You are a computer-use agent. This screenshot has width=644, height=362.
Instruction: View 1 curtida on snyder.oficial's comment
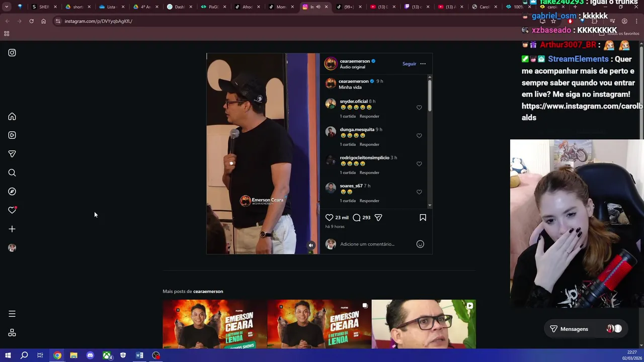tap(348, 116)
